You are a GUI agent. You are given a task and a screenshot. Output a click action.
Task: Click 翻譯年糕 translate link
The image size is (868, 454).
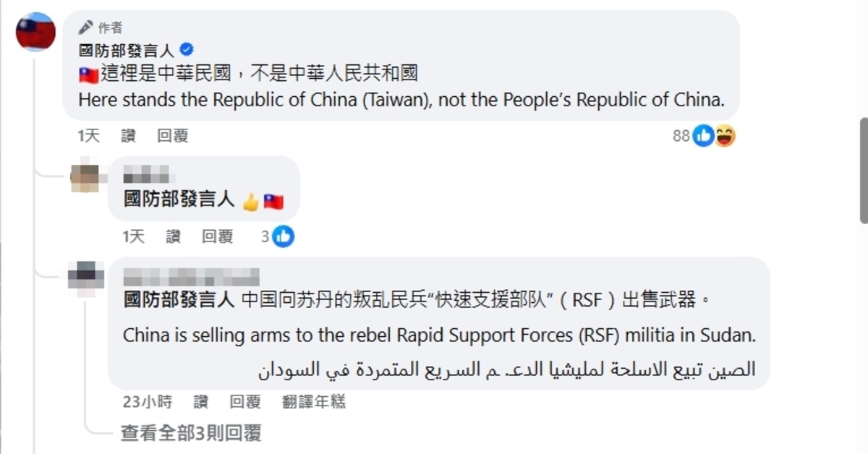[x=314, y=402]
